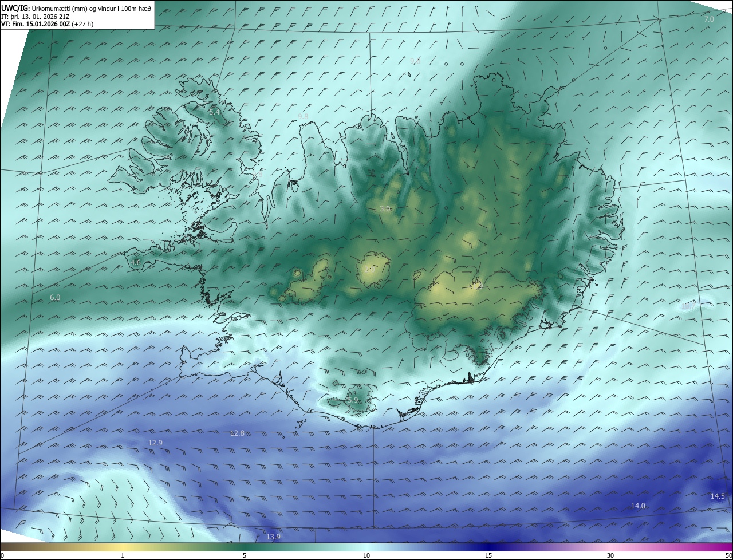
Task: Click the 10 tick on the color scale
Action: click(x=366, y=556)
